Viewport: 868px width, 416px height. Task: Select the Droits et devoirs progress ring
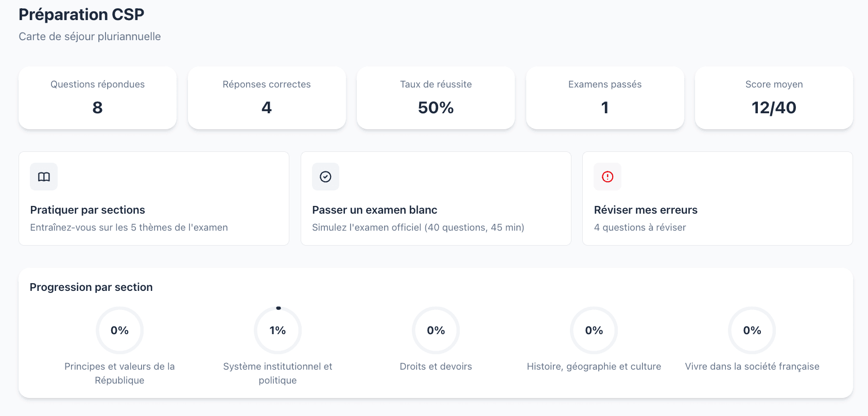[x=436, y=330]
